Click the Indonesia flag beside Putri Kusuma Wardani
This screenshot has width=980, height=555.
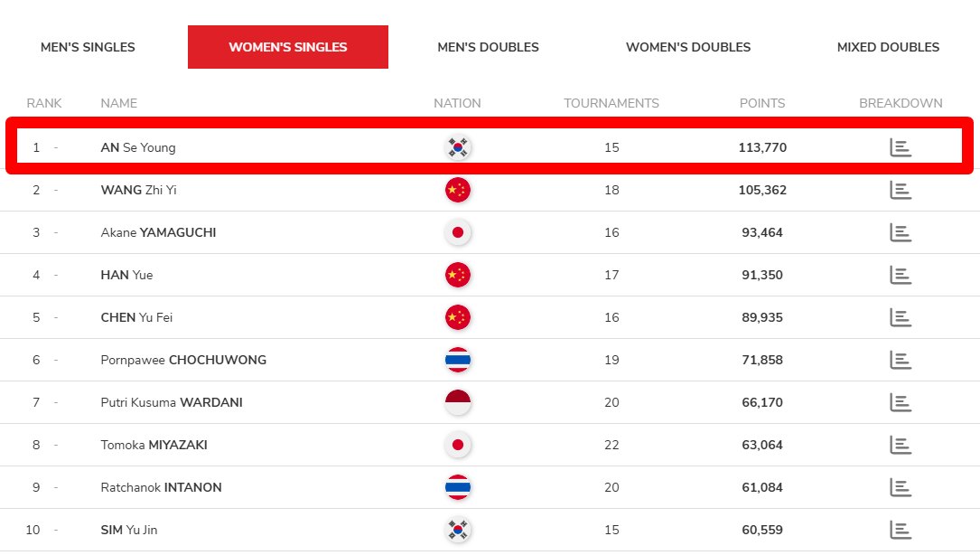point(458,402)
